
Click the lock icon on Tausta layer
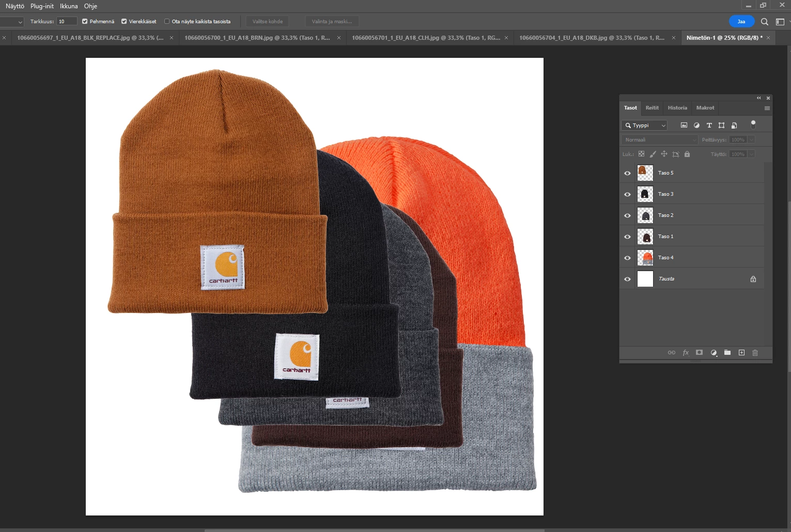(753, 279)
